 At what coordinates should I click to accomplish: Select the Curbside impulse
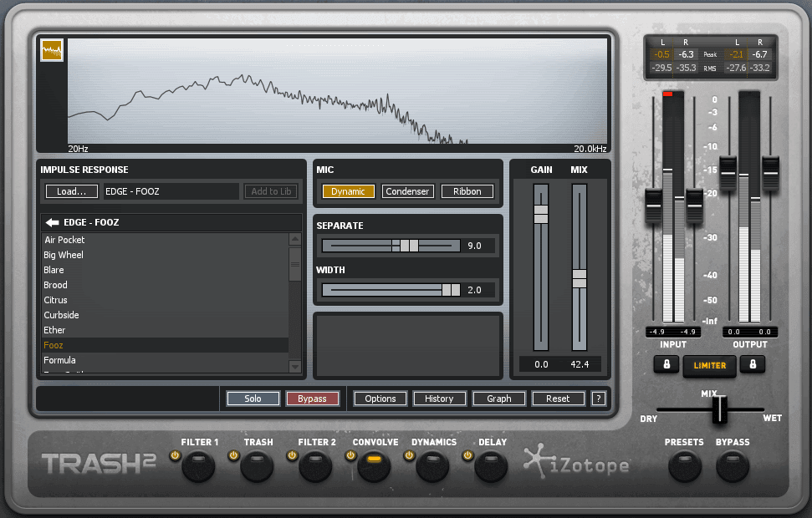click(x=165, y=315)
